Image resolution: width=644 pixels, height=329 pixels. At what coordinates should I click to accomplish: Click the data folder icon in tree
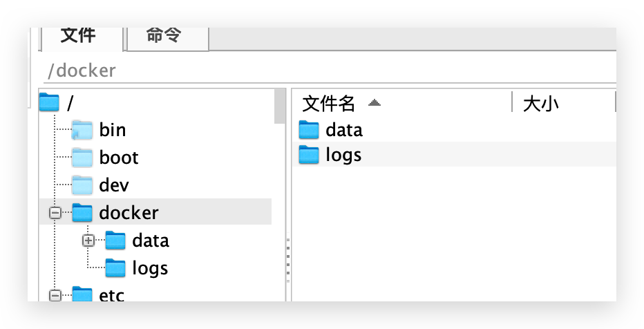(x=115, y=241)
